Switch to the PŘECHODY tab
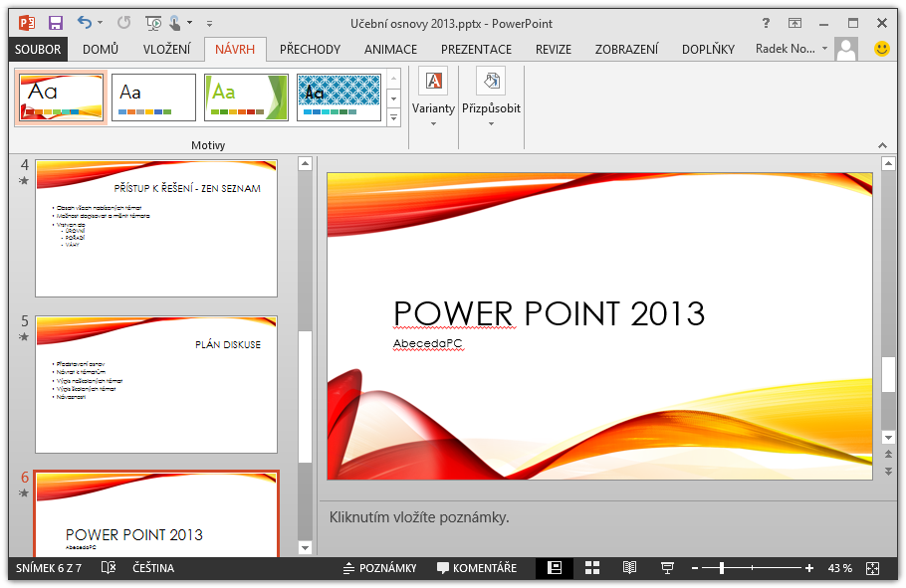This screenshot has height=588, width=906. [310, 49]
